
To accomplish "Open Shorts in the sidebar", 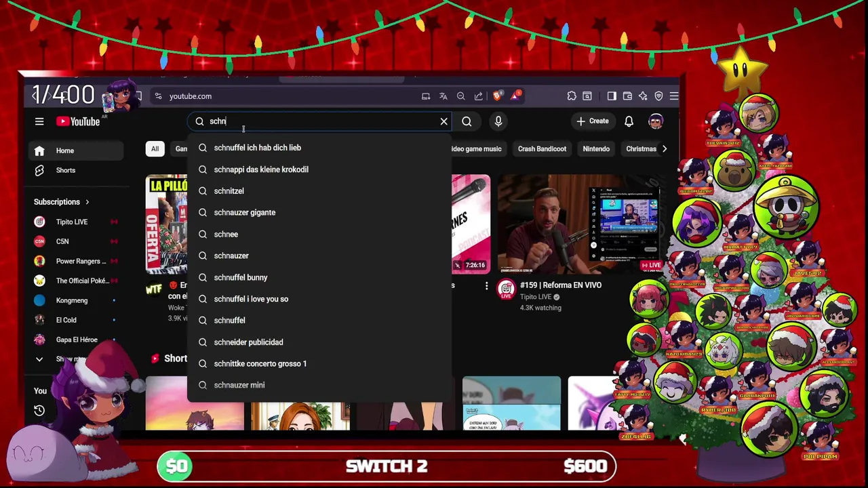I will [76, 170].
